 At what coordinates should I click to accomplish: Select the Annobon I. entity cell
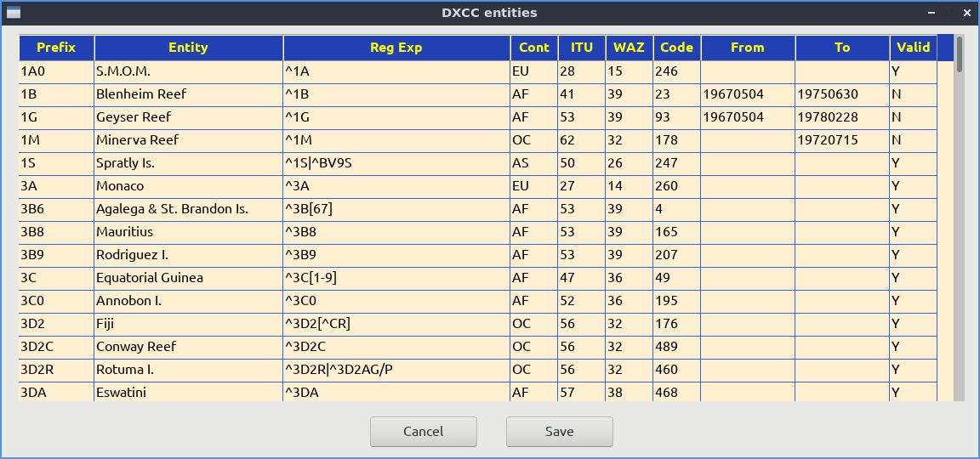coord(188,301)
